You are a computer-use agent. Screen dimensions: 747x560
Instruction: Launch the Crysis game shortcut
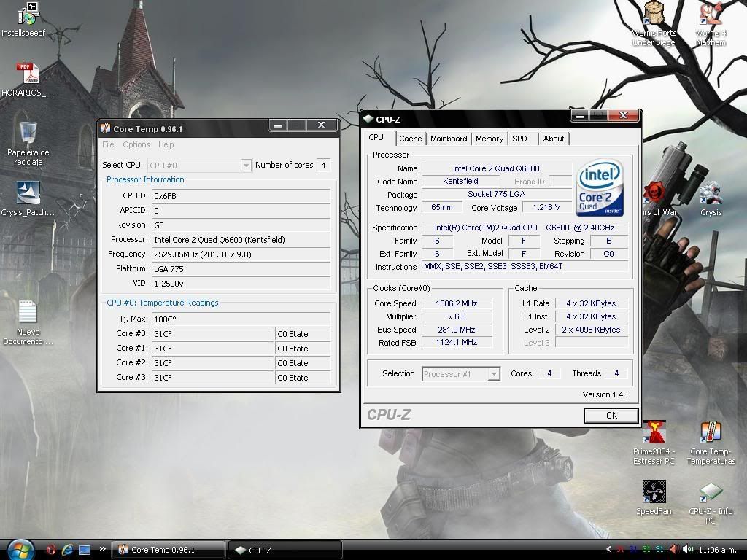pyautogui.click(x=711, y=198)
